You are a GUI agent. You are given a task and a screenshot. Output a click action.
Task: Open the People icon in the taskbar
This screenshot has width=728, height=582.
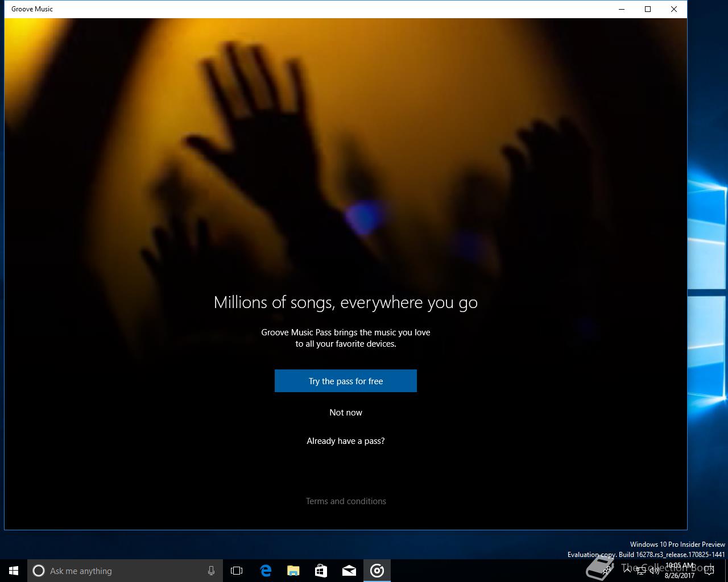[607, 571]
